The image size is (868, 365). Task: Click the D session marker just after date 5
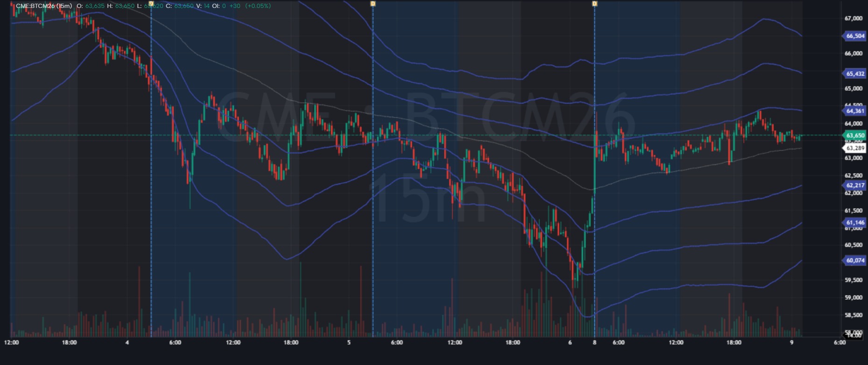pos(373,4)
